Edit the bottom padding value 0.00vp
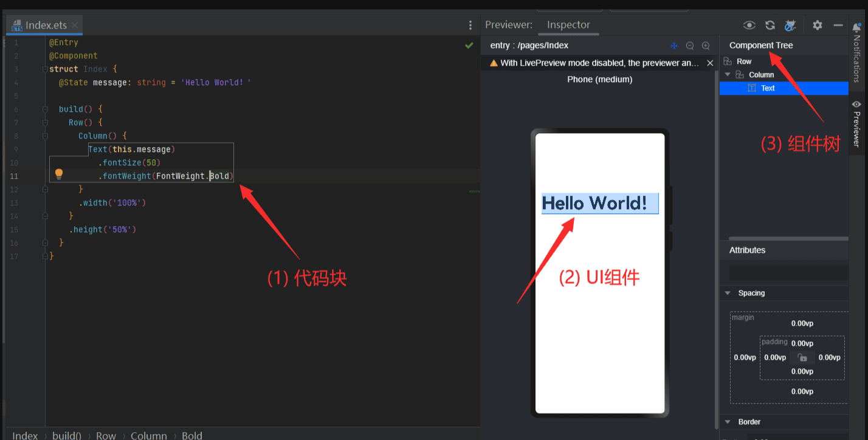 [x=802, y=371]
